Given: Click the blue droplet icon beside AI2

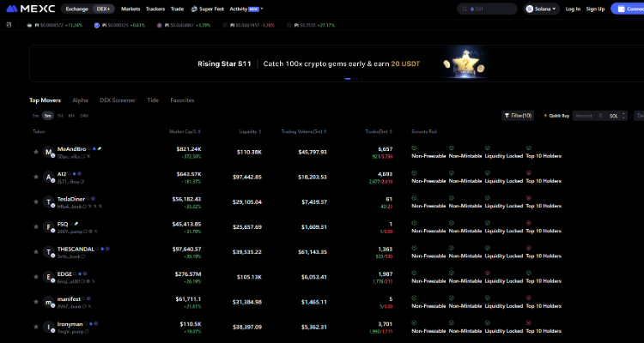Looking at the screenshot, I should tap(75, 173).
